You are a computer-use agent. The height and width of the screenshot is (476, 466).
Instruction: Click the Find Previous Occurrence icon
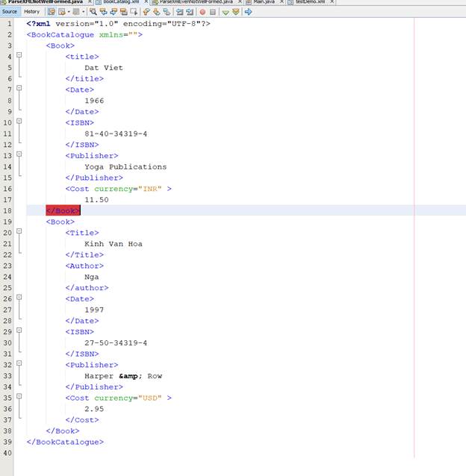click(103, 12)
